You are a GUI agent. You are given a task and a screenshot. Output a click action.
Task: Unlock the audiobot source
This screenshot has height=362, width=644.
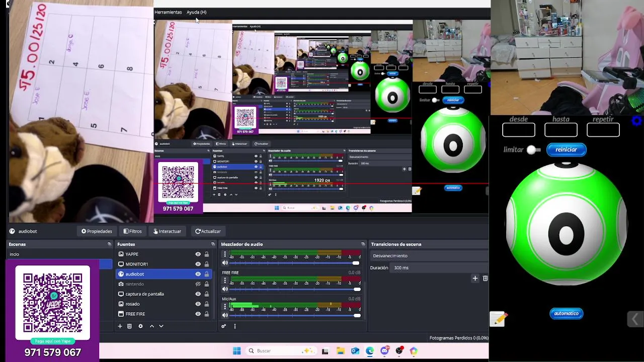pos(206,274)
